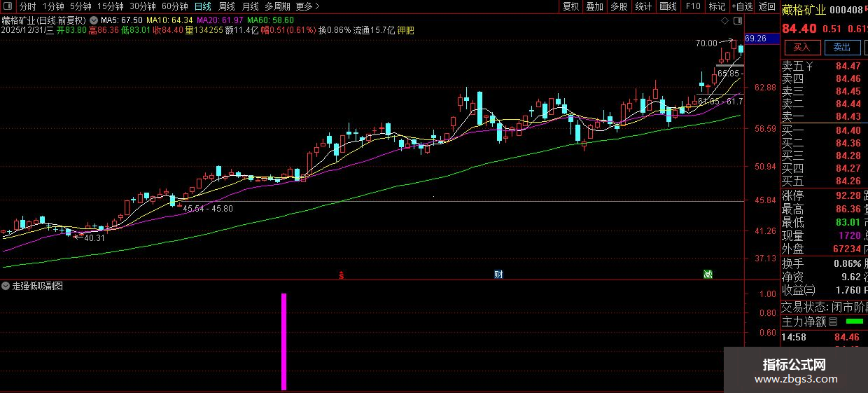This screenshot has height=393, width=868.
Task: Select the MA5: 67.50 label
Action: click(122, 21)
